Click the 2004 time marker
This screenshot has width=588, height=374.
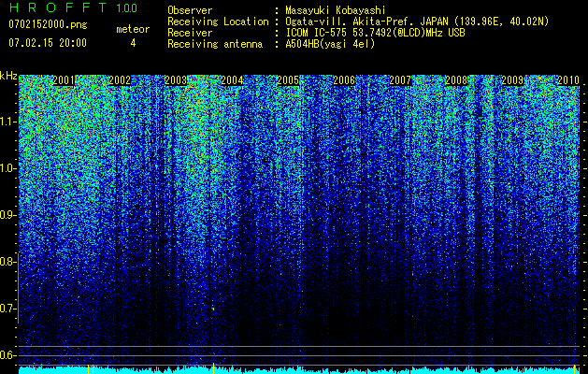click(232, 80)
